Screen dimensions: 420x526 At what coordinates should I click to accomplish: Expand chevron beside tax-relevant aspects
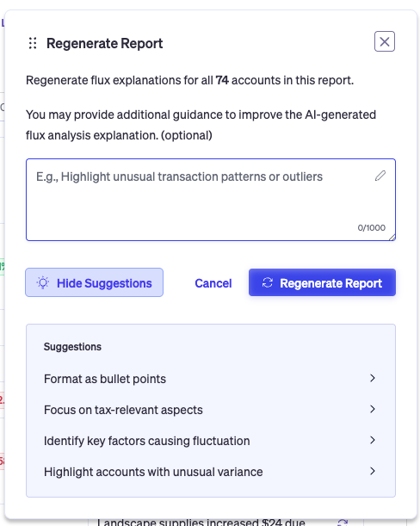tap(373, 409)
